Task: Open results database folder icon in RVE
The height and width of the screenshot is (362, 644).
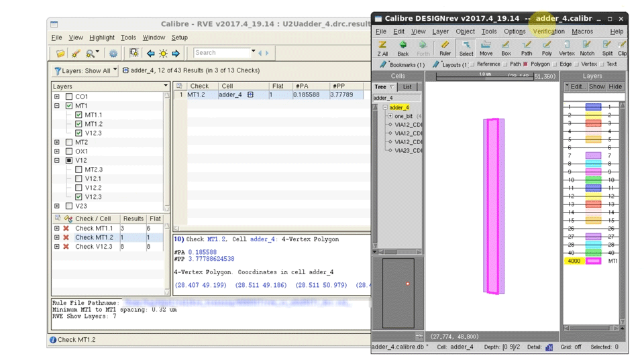Action: click(x=60, y=54)
